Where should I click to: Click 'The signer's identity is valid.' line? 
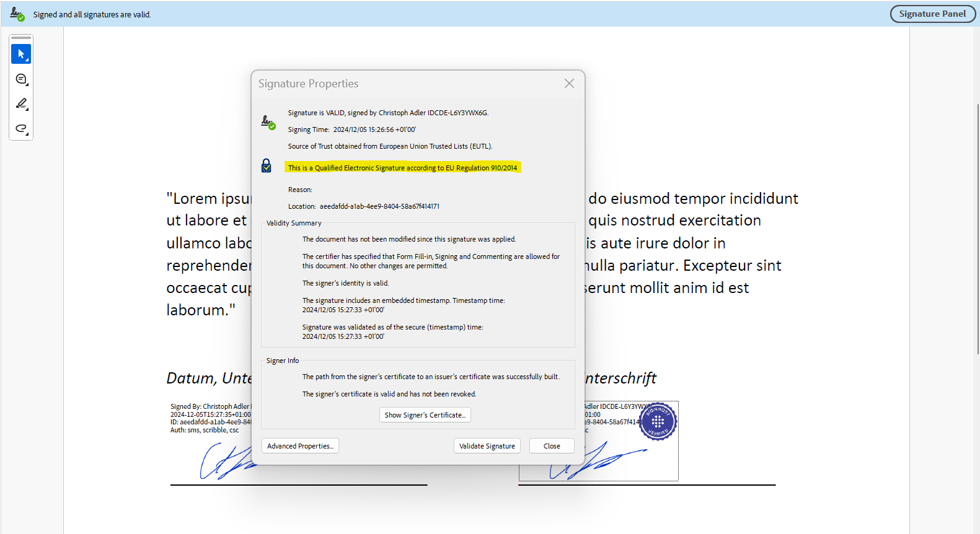(x=345, y=283)
